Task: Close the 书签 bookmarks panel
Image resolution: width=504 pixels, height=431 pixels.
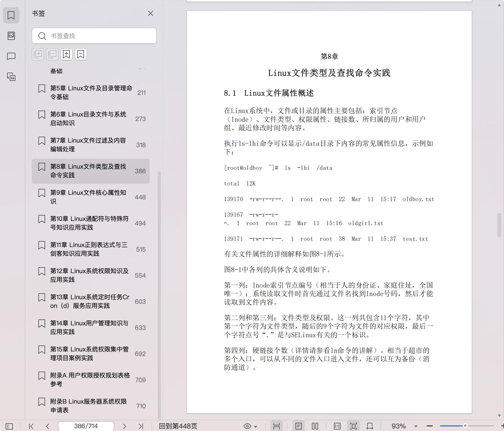Action: point(151,13)
